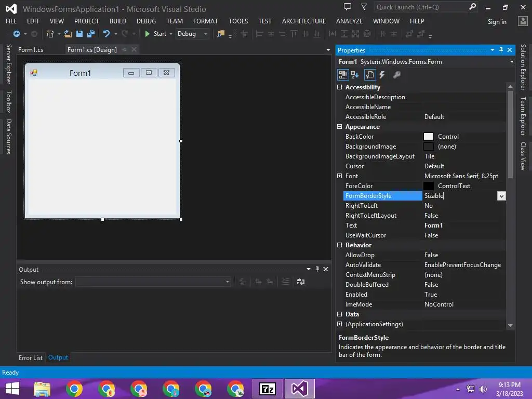Viewport: 532px width, 399px height.
Task: Open Windows Start menu icon
Action: [x=12, y=389]
